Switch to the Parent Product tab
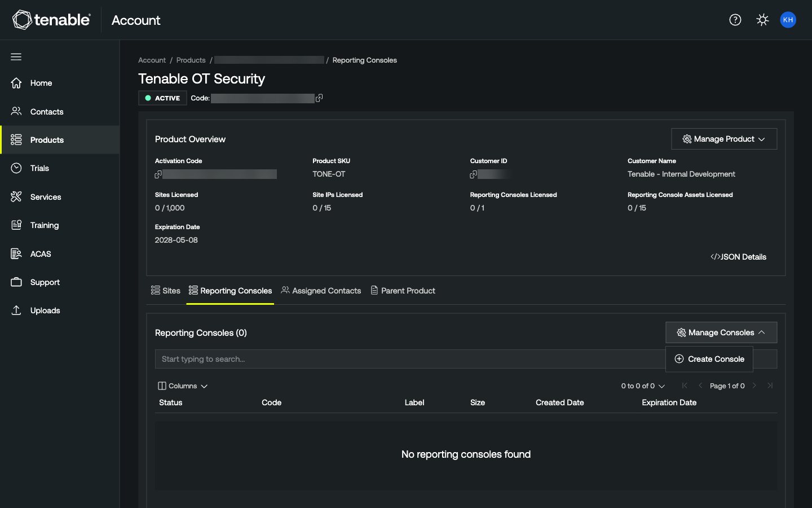This screenshot has width=812, height=508. [403, 291]
